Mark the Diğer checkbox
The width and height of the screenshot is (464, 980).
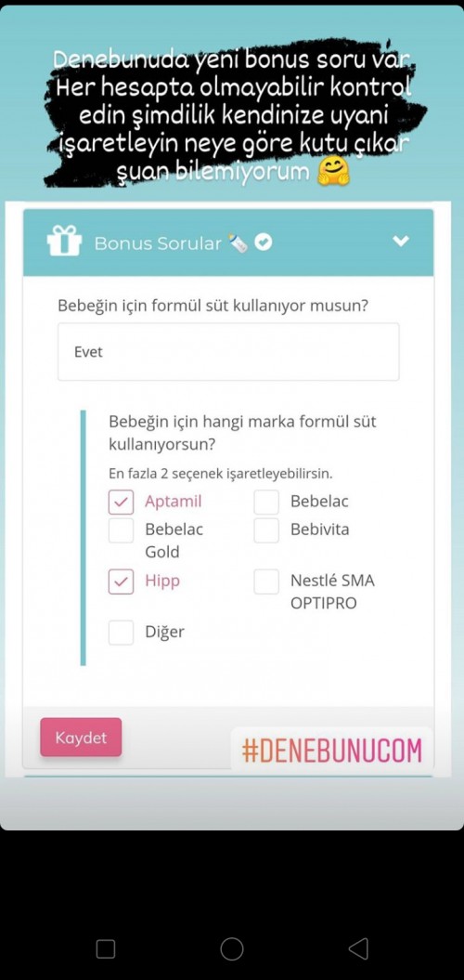pos(122,632)
